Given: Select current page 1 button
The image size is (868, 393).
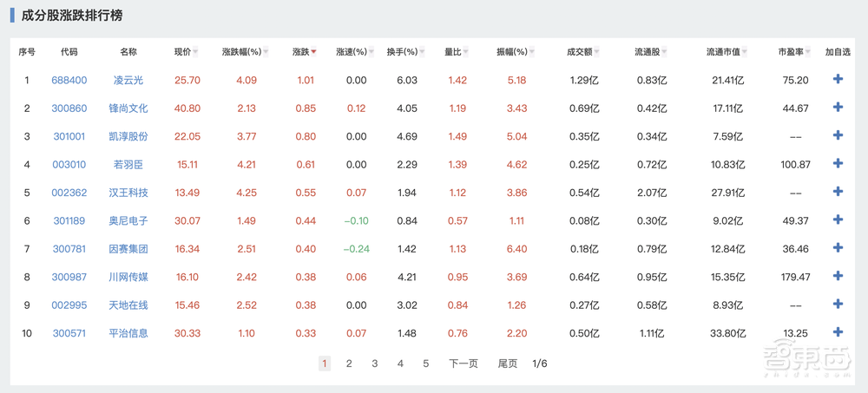Looking at the screenshot, I should click(x=325, y=364).
